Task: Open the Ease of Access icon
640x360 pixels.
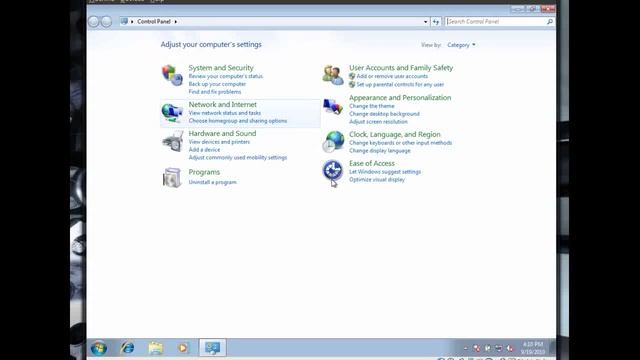Action: (333, 170)
